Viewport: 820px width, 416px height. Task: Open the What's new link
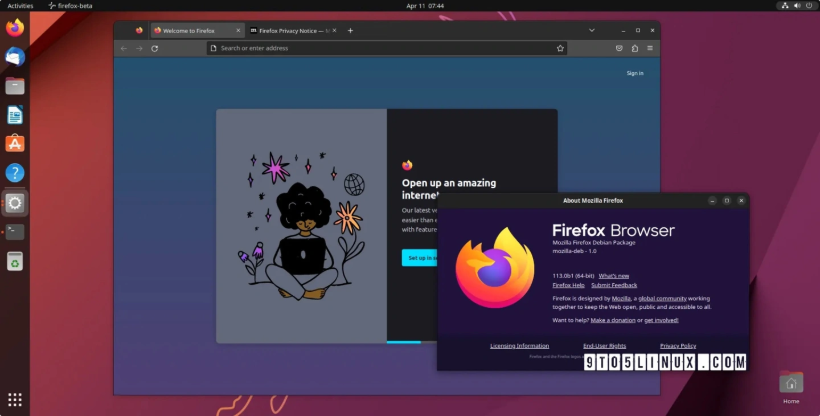coord(614,275)
